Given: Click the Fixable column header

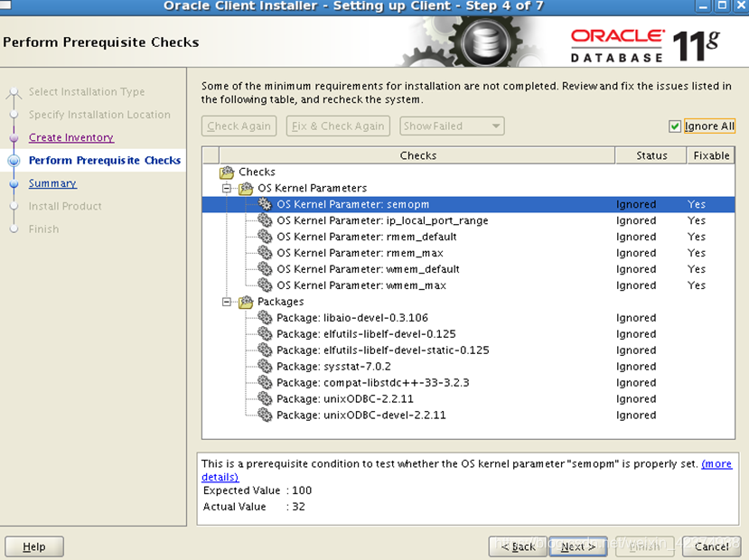Looking at the screenshot, I should click(711, 155).
